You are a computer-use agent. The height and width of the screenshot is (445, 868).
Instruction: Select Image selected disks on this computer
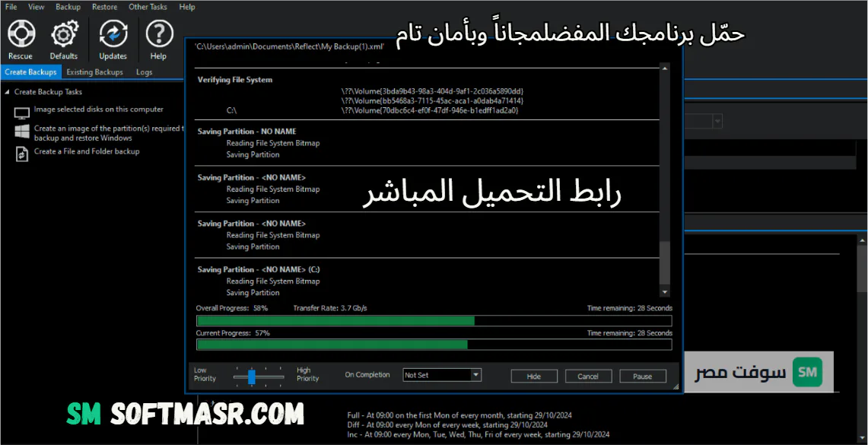click(x=99, y=109)
